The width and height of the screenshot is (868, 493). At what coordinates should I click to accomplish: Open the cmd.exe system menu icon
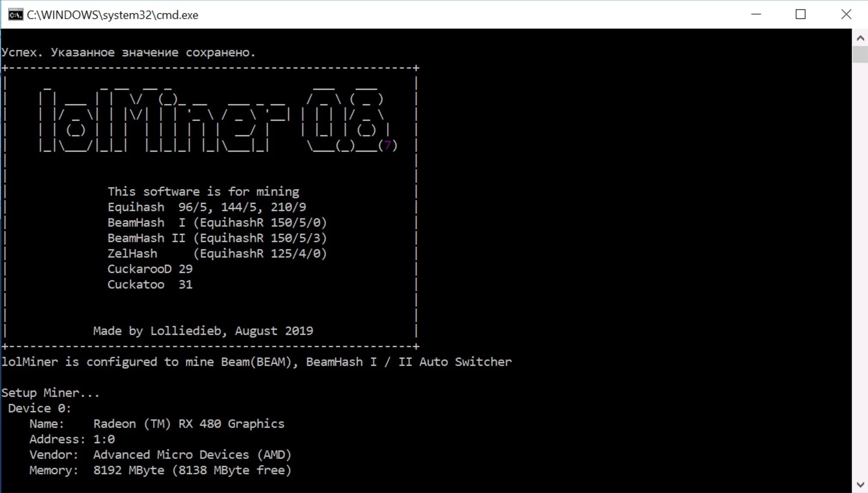click(15, 15)
